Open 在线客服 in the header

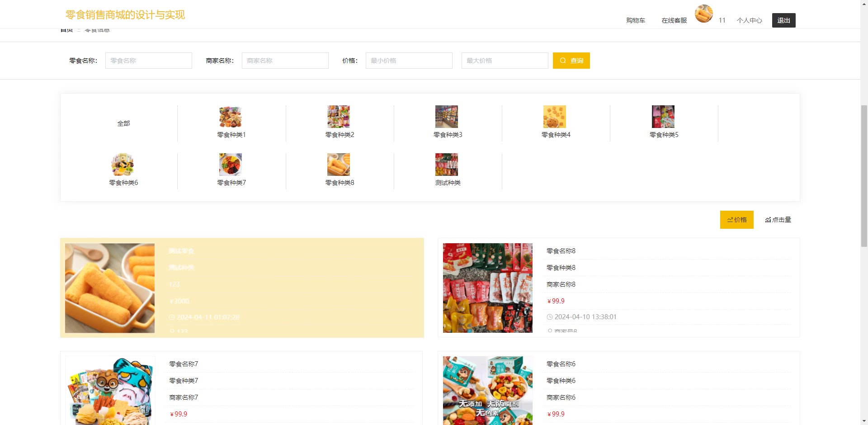click(x=674, y=20)
